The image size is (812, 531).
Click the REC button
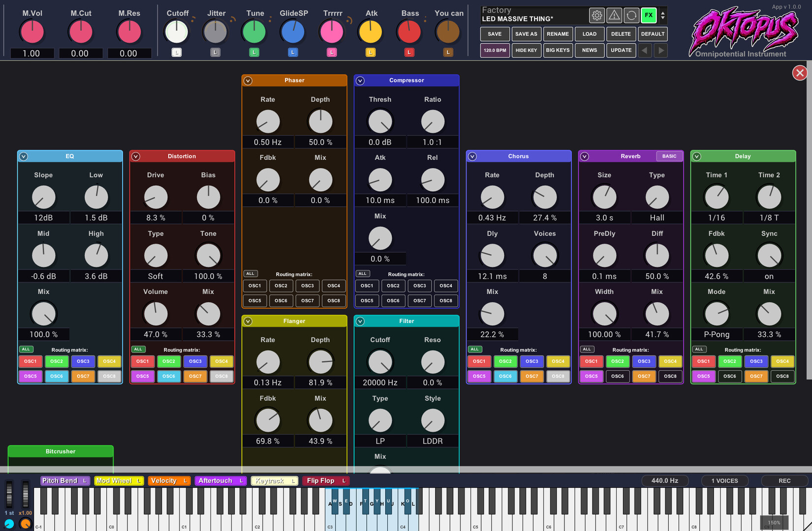[x=784, y=481]
